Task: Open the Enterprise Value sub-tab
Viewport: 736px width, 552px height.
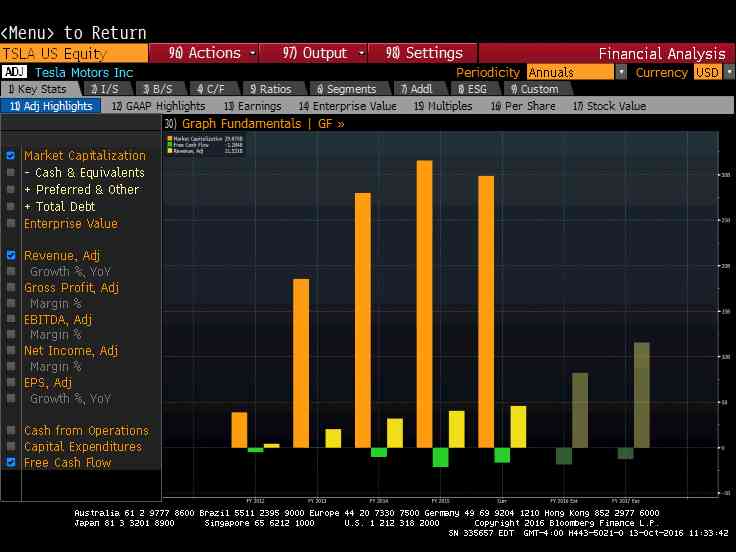Action: pos(347,106)
